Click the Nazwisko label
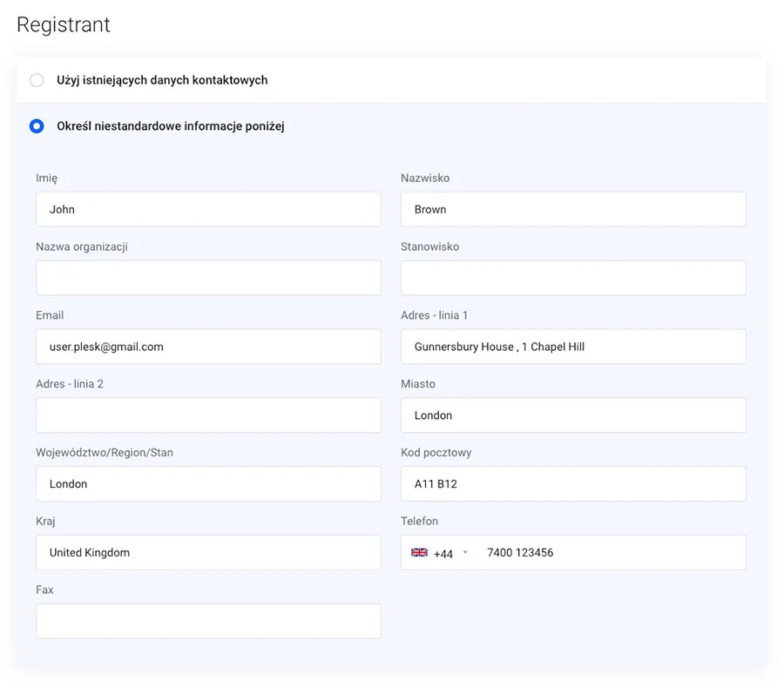The image size is (784, 688). (x=425, y=178)
